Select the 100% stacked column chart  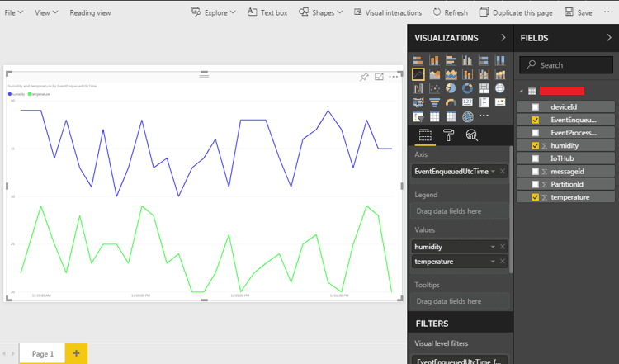(x=500, y=60)
